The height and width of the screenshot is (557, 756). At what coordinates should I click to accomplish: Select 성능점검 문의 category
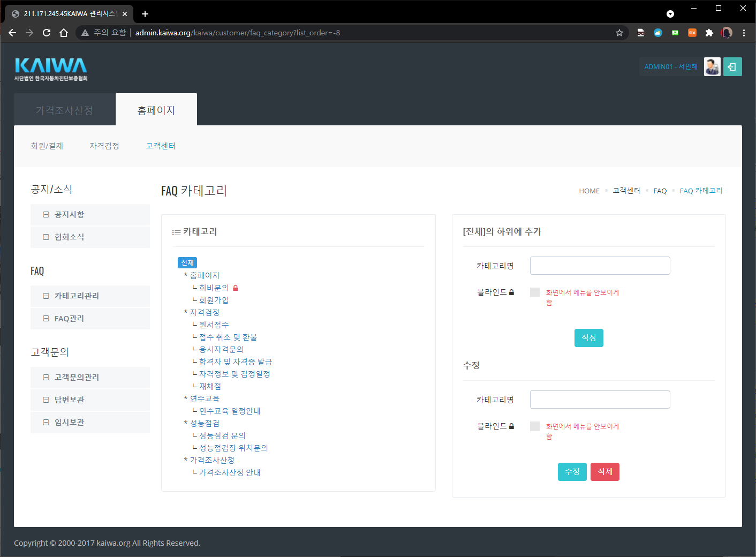pyautogui.click(x=222, y=435)
